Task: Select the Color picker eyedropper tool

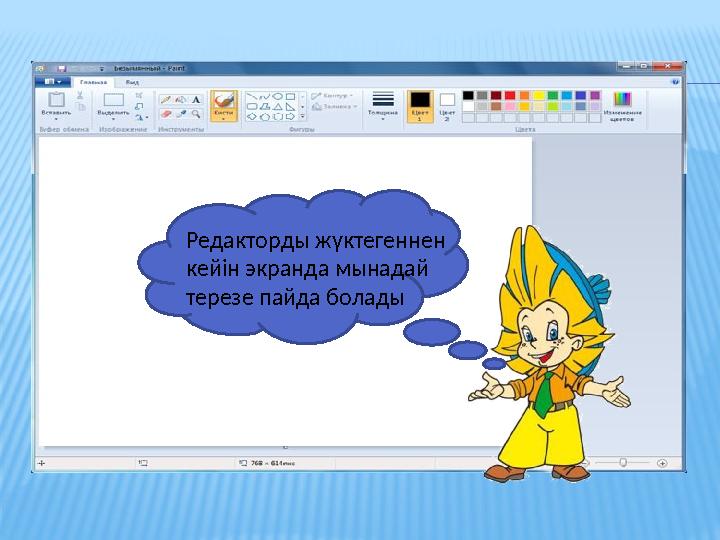Action: click(181, 113)
